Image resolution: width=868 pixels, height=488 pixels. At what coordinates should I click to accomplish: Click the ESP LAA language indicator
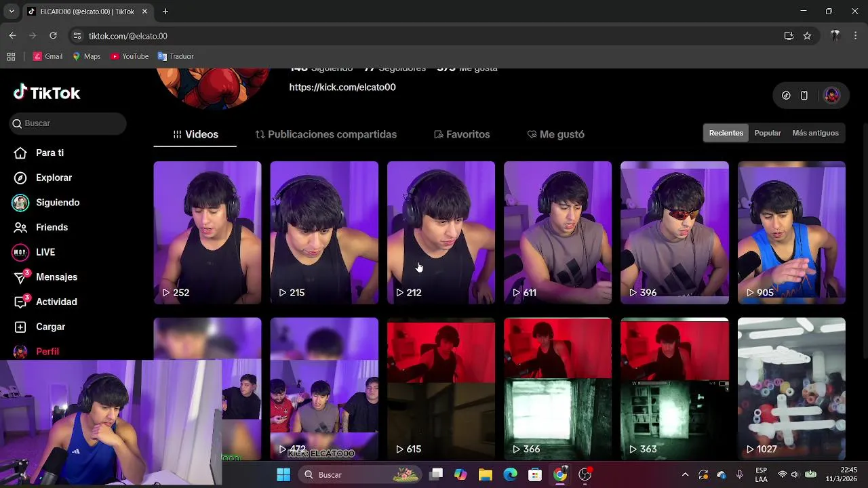point(762,474)
